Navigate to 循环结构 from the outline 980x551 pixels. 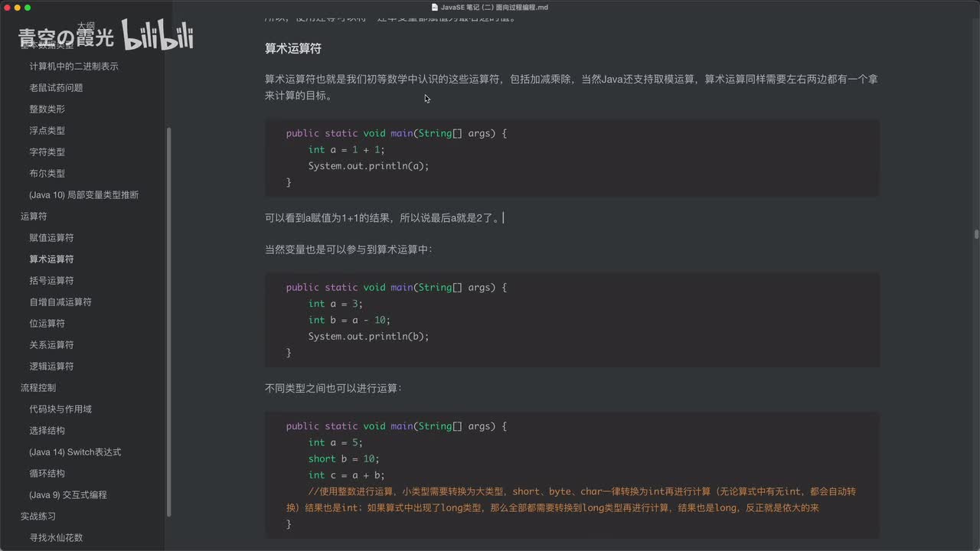47,474
